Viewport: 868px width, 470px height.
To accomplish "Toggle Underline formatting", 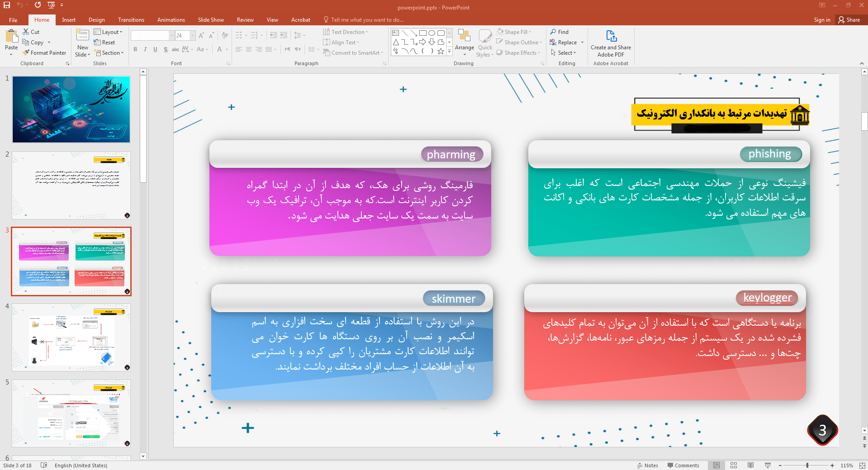I will [x=155, y=49].
